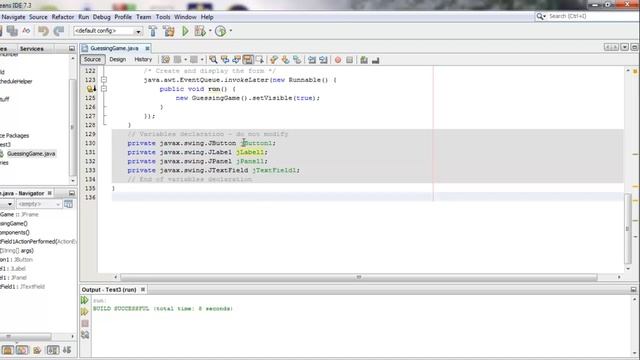The image size is (640, 360).
Task: Open the Refactor menu
Action: click(63, 17)
